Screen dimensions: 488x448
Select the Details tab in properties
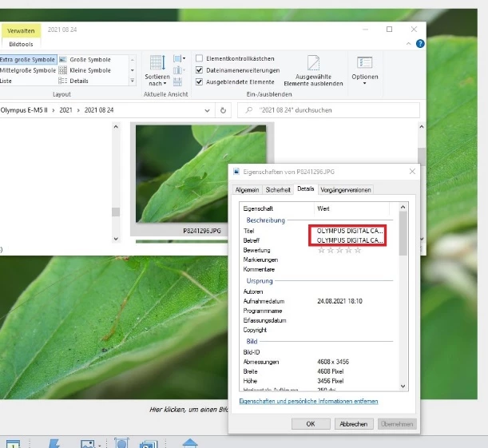click(306, 188)
